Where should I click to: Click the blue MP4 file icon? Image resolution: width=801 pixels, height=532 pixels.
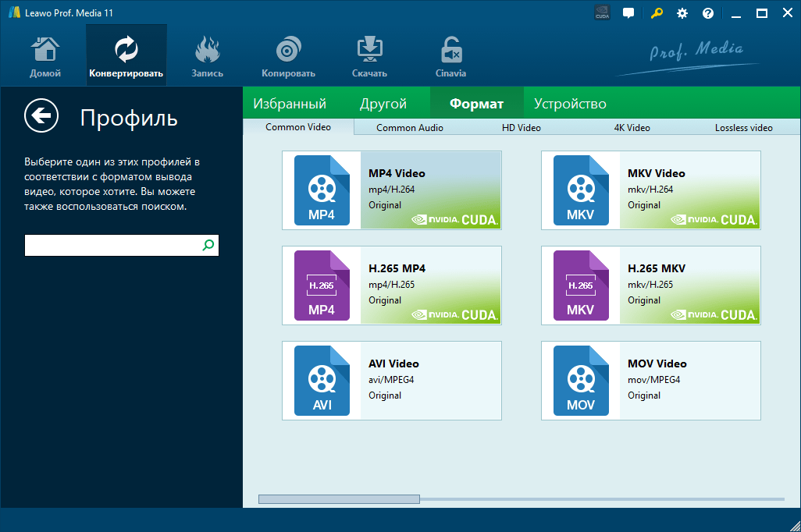coord(322,190)
